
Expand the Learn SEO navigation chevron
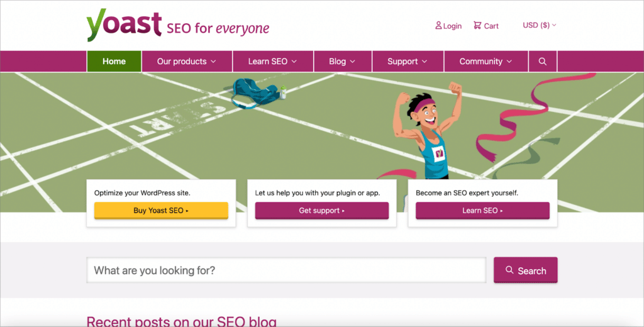[294, 62]
